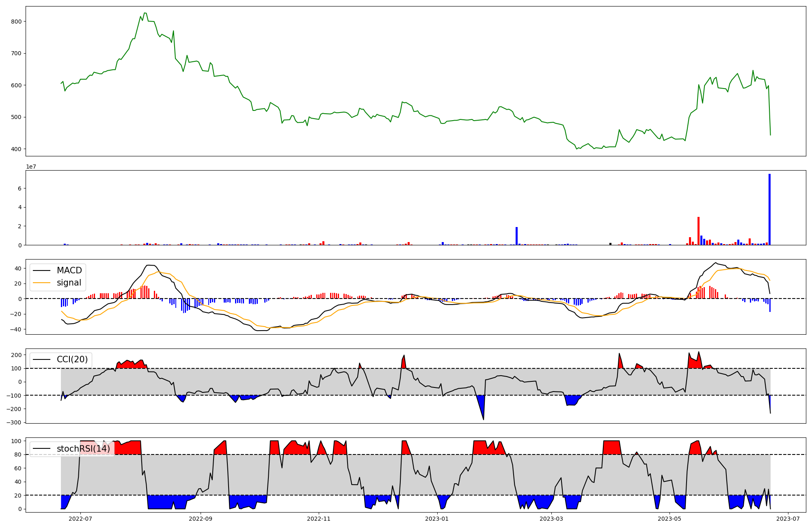
Task: Click the 400 tick on price axis
Action: click(x=16, y=149)
